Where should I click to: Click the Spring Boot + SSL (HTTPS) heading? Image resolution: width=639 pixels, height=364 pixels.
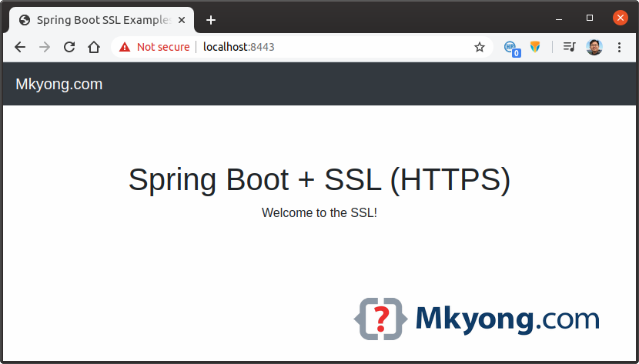coord(319,179)
